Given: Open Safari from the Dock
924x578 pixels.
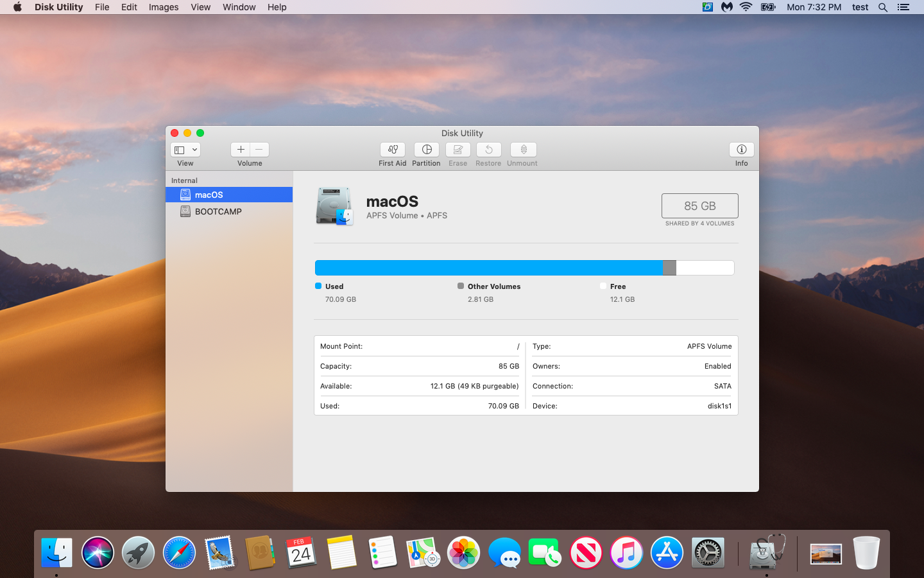Looking at the screenshot, I should click(x=179, y=552).
